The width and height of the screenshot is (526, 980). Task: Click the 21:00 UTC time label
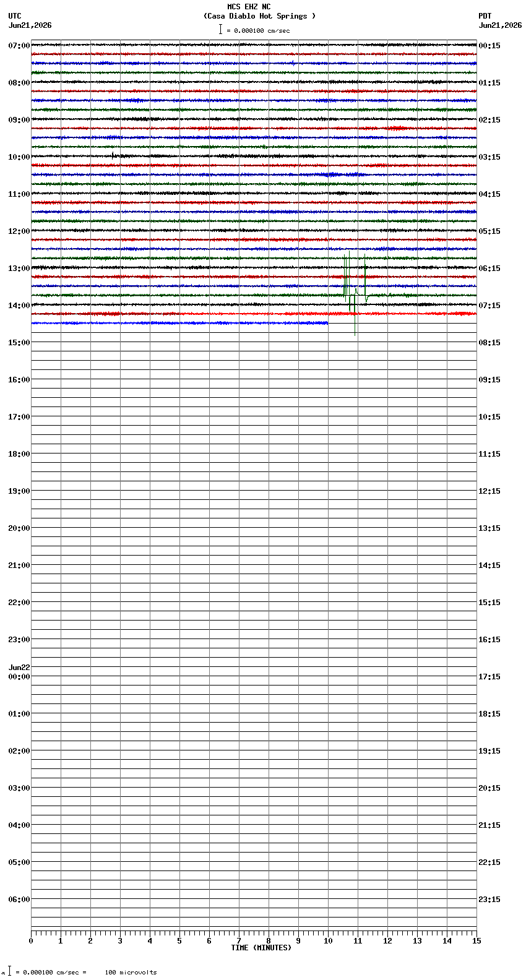[19, 565]
